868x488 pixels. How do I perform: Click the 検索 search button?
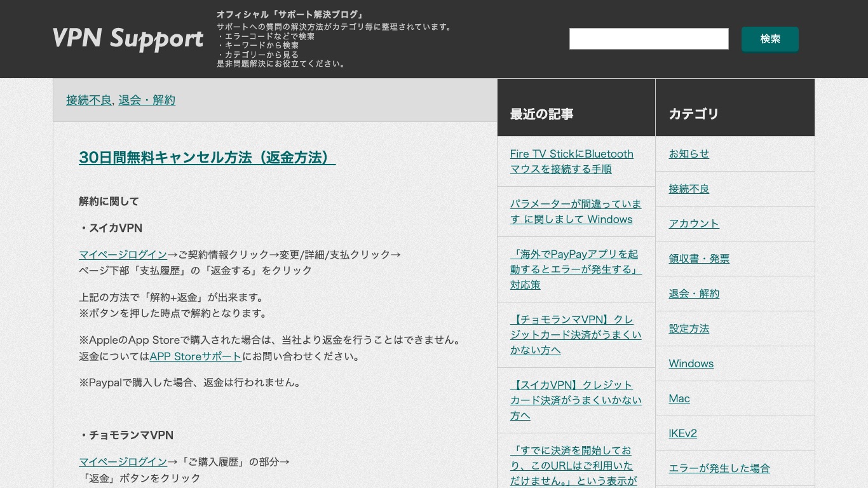[770, 39]
